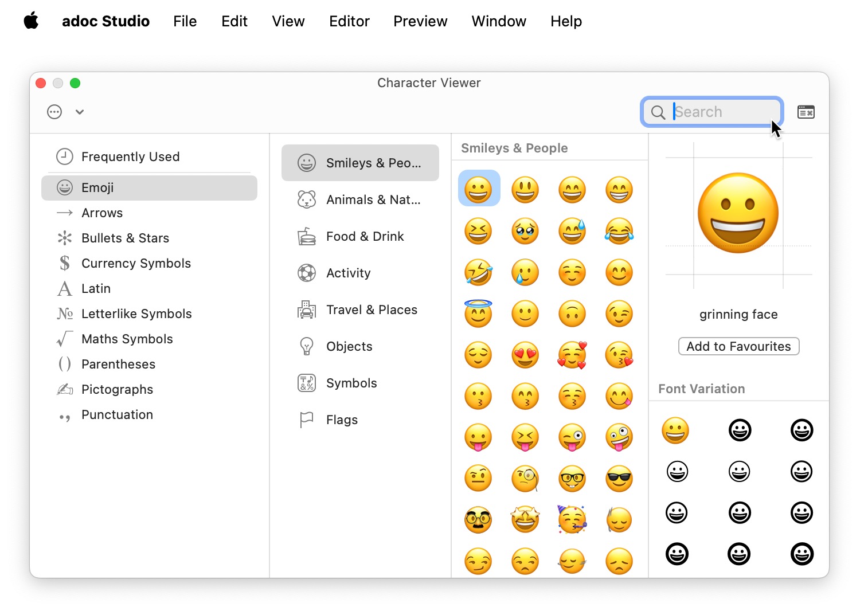This screenshot has width=868, height=611.
Task: Select the sunglasses face emoji
Action: 619,479
